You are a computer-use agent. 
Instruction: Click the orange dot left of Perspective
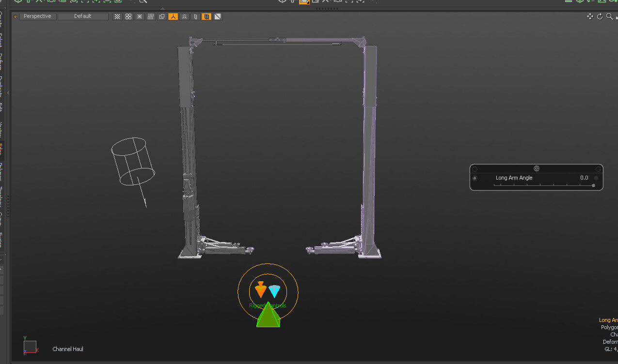(16, 16)
